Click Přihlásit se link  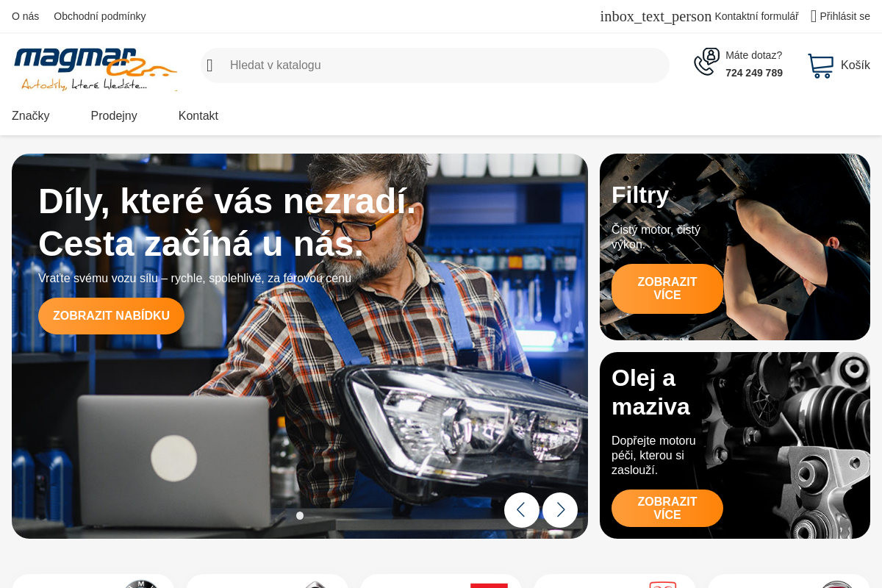[845, 16]
